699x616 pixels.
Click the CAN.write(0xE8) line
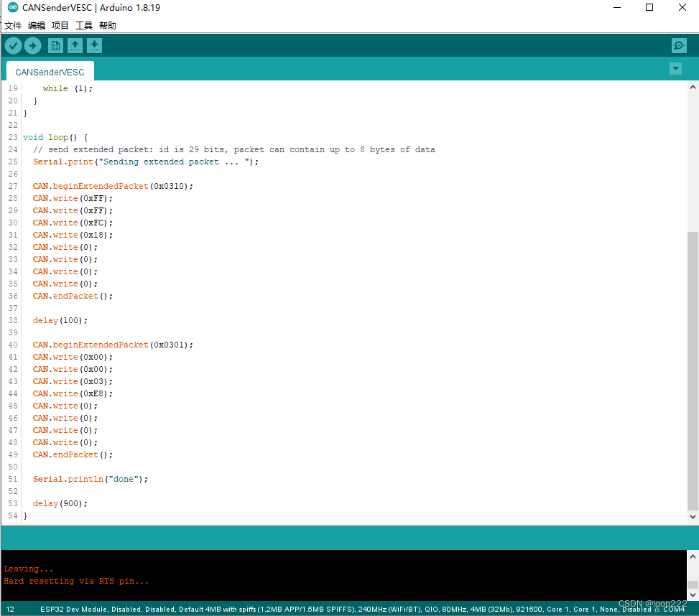[x=73, y=393]
